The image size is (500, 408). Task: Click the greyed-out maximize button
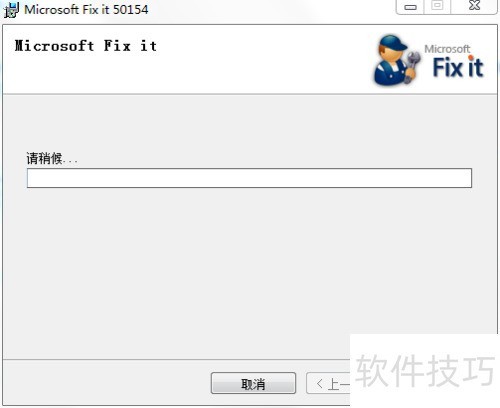pos(437,6)
